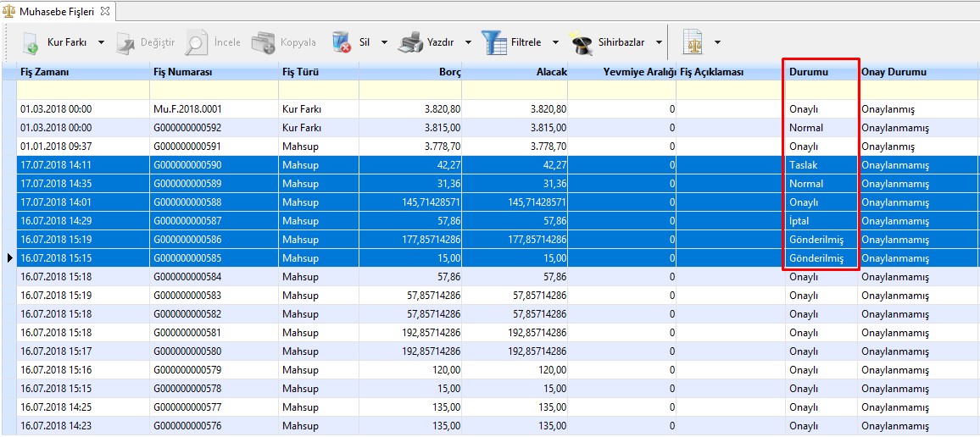980x437 pixels.
Task: Close the Muhasebe Fişleri tab
Action: point(105,12)
